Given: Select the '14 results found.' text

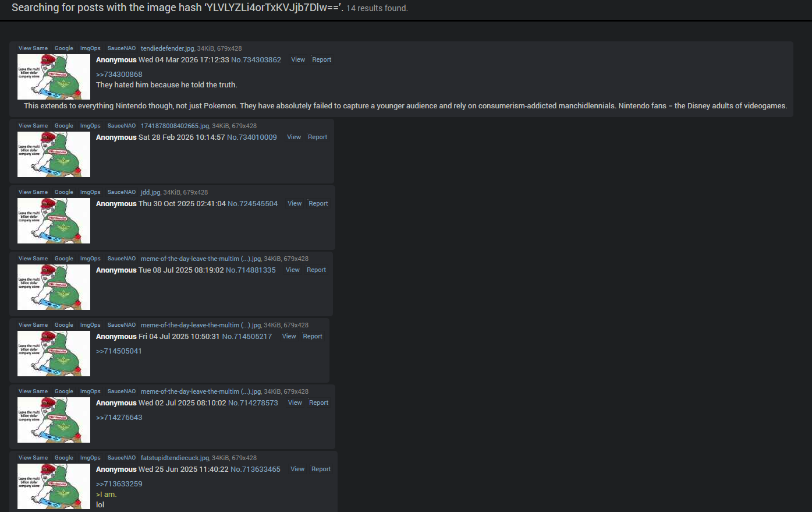Looking at the screenshot, I should point(377,8).
